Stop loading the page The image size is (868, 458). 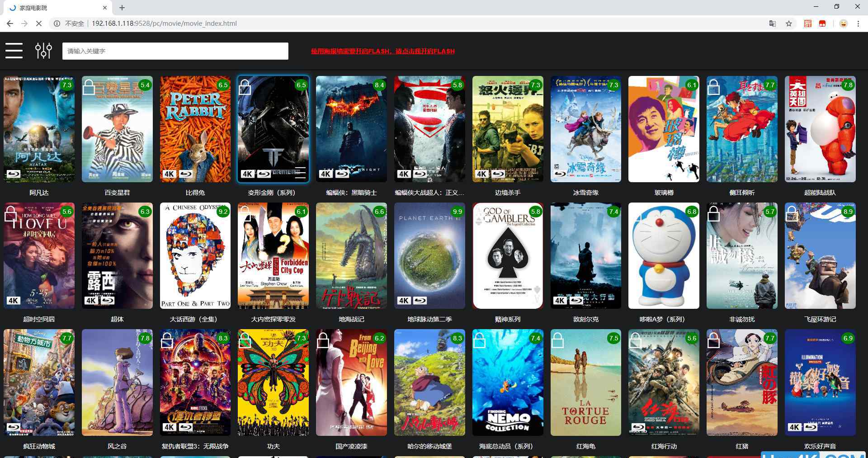[39, 24]
